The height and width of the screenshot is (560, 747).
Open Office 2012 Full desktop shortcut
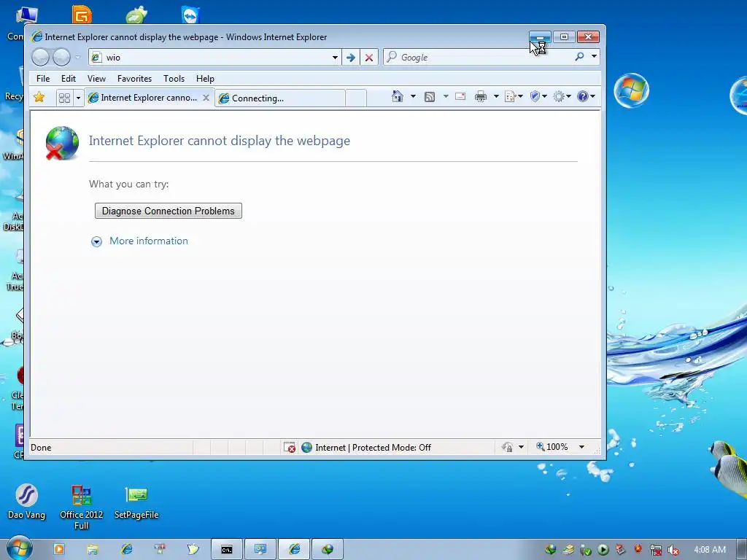coord(81,507)
